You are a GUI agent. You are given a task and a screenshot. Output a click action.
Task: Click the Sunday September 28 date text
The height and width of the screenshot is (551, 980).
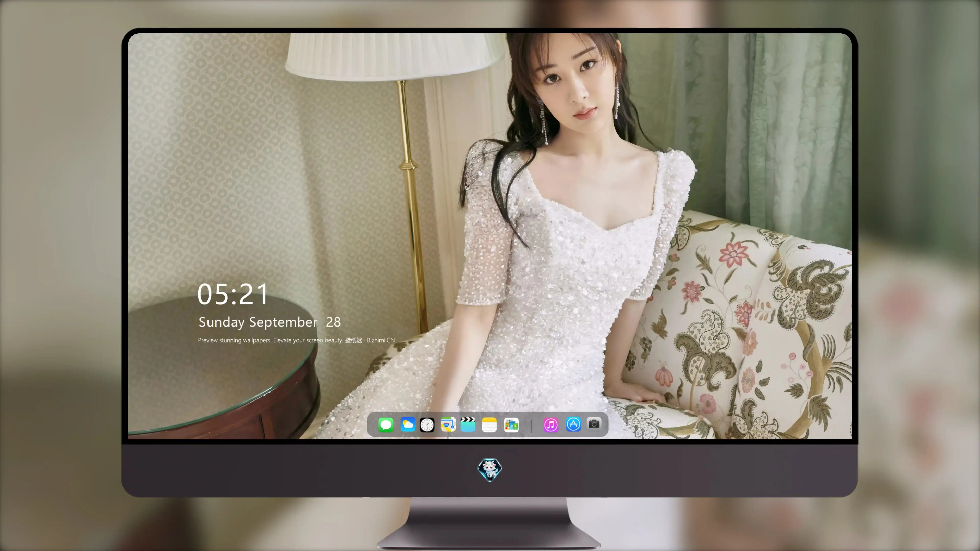[x=270, y=322]
